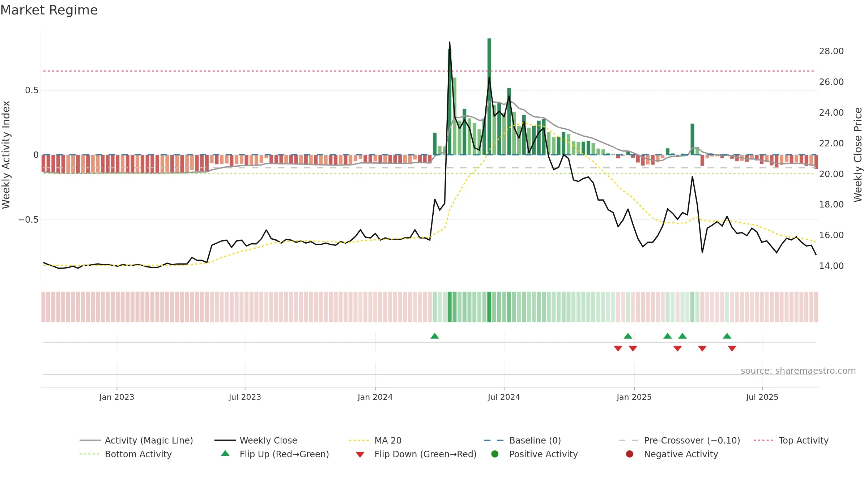Viewport: 868px width, 488px height.
Task: Click the Jan 2023 axis label
Action: pyautogui.click(x=117, y=397)
